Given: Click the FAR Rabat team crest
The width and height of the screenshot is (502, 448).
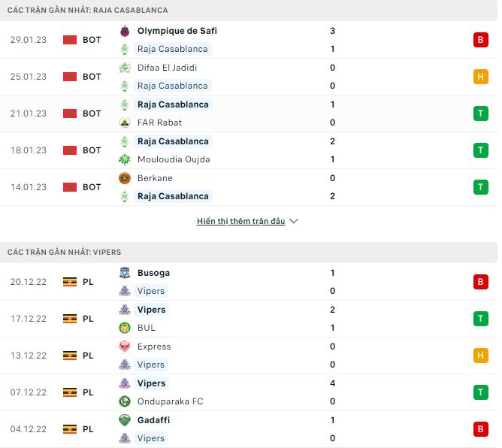Looking at the screenshot, I should 125,123.
